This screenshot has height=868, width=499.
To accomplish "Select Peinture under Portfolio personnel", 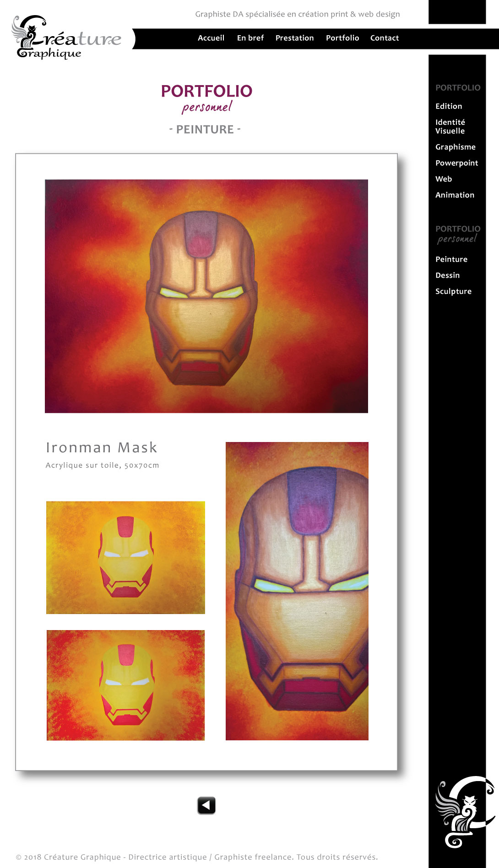I will click(x=451, y=259).
